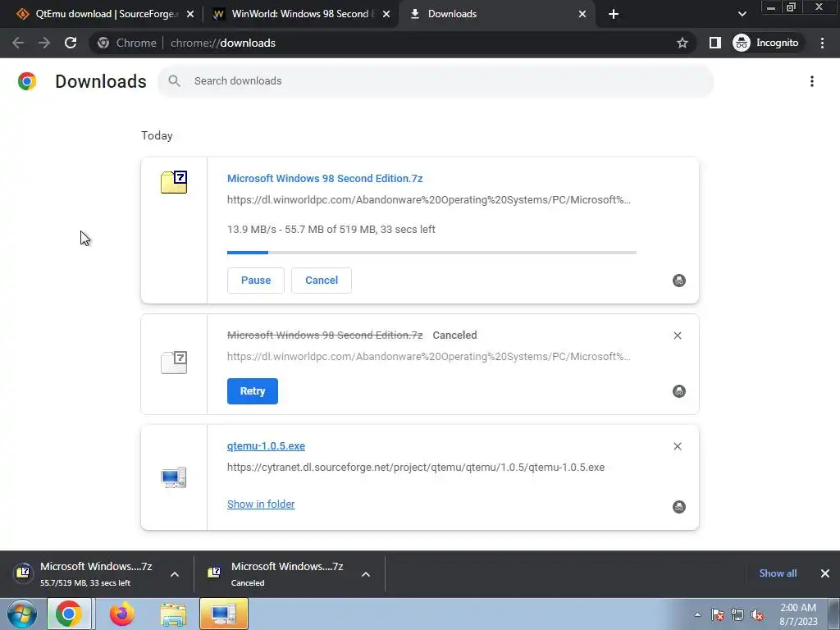Show qtemu-1.0.5.exe in folder

tap(261, 504)
